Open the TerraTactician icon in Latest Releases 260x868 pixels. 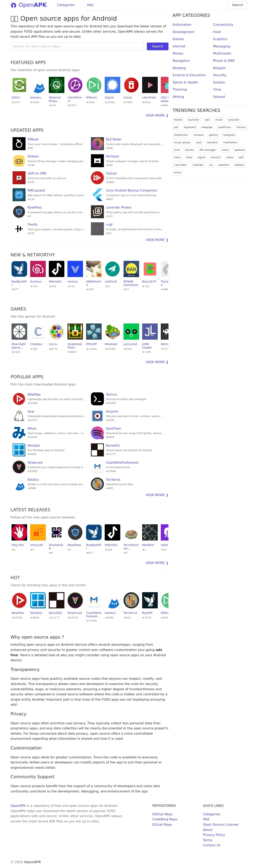point(131,532)
